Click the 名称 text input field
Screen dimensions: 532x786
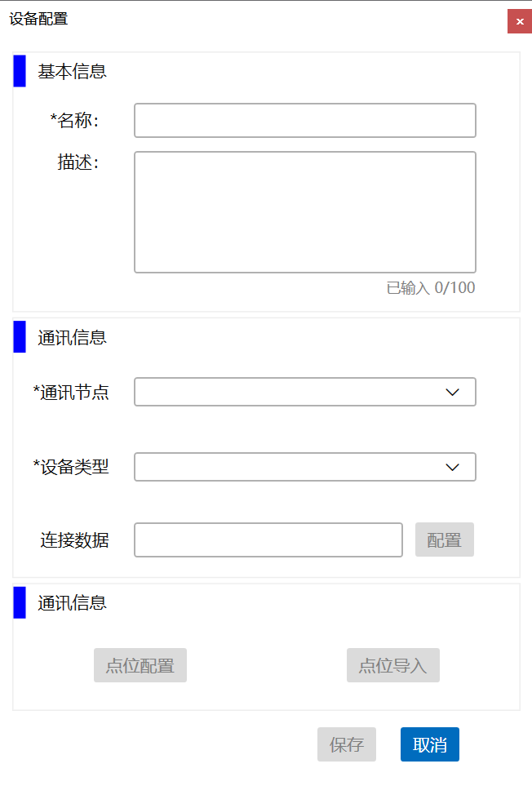[x=304, y=121]
